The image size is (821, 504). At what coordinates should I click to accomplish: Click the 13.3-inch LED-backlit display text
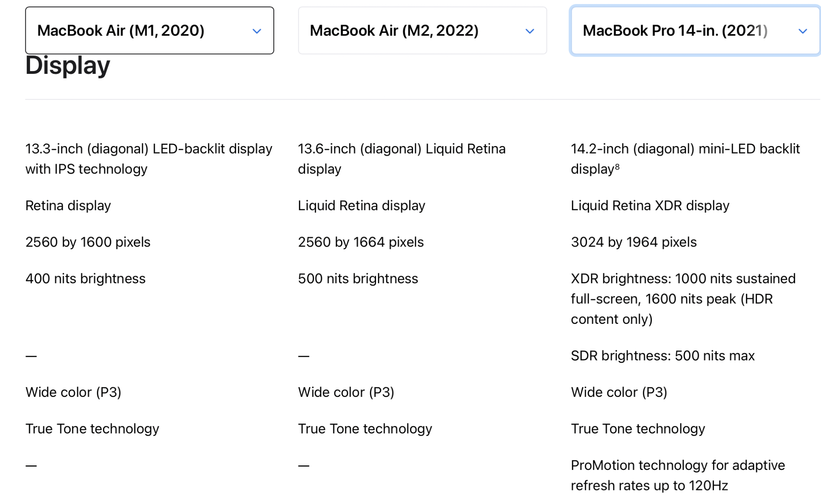(149, 159)
